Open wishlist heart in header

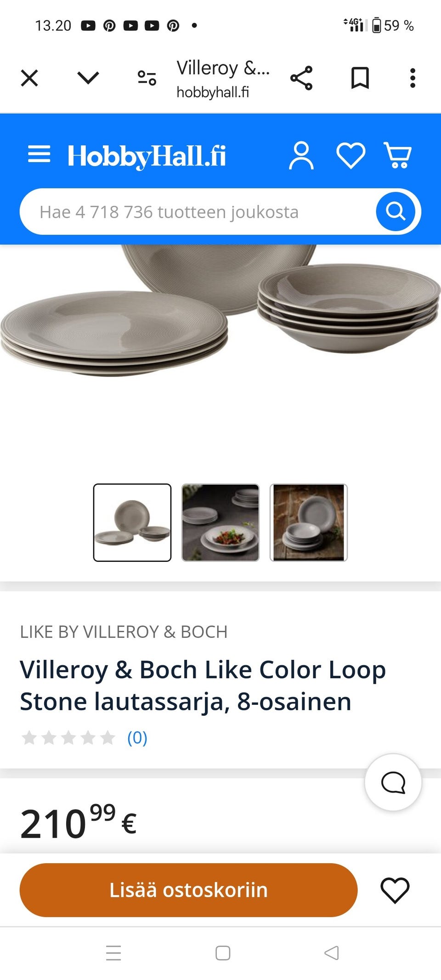tap(351, 156)
